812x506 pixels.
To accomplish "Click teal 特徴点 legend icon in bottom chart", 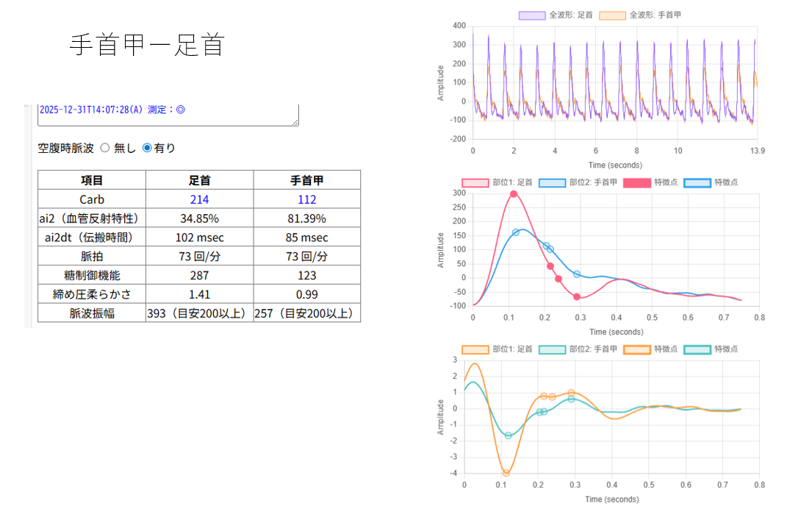I will [x=697, y=349].
